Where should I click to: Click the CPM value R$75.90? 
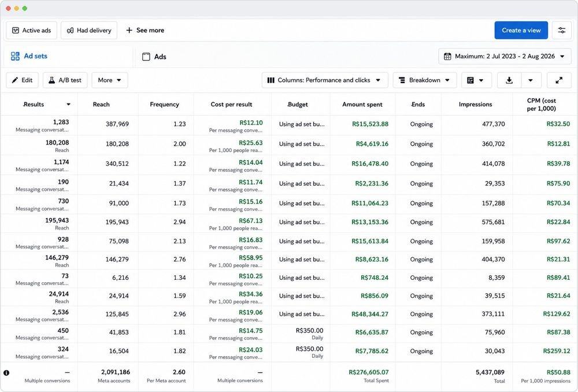pyautogui.click(x=558, y=183)
